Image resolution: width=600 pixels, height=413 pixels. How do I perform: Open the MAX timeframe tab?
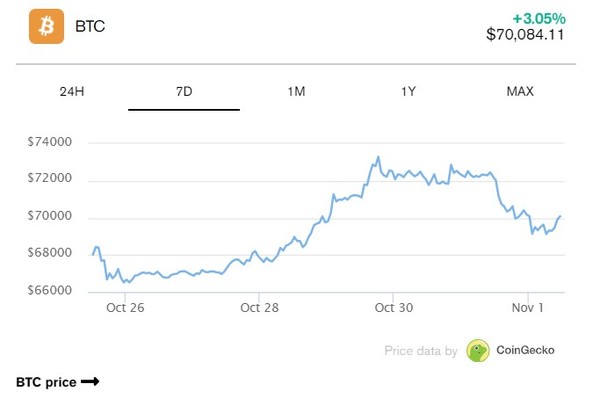pyautogui.click(x=520, y=91)
